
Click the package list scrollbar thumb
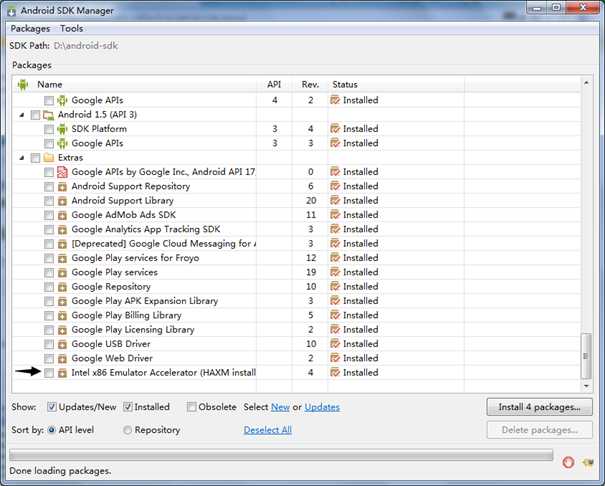(x=586, y=356)
